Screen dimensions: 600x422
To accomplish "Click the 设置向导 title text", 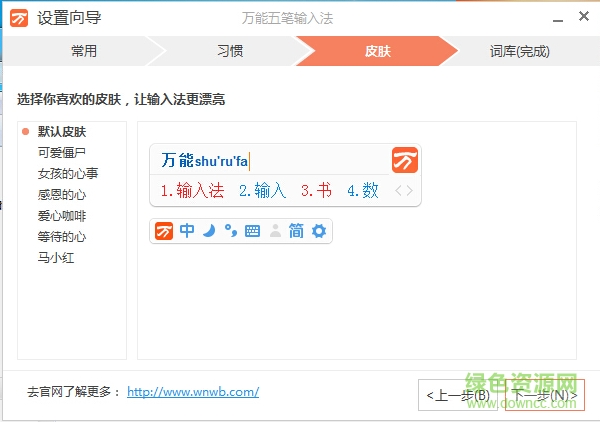I will click(69, 18).
